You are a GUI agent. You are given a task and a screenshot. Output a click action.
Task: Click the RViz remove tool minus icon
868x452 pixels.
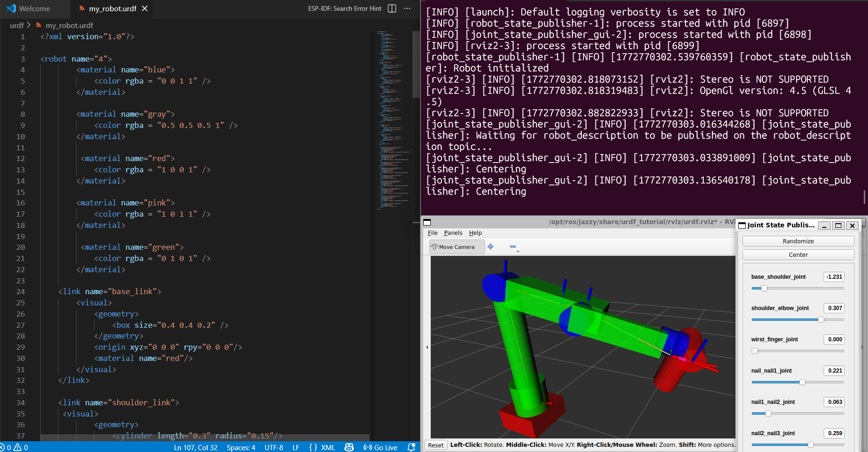pos(513,247)
